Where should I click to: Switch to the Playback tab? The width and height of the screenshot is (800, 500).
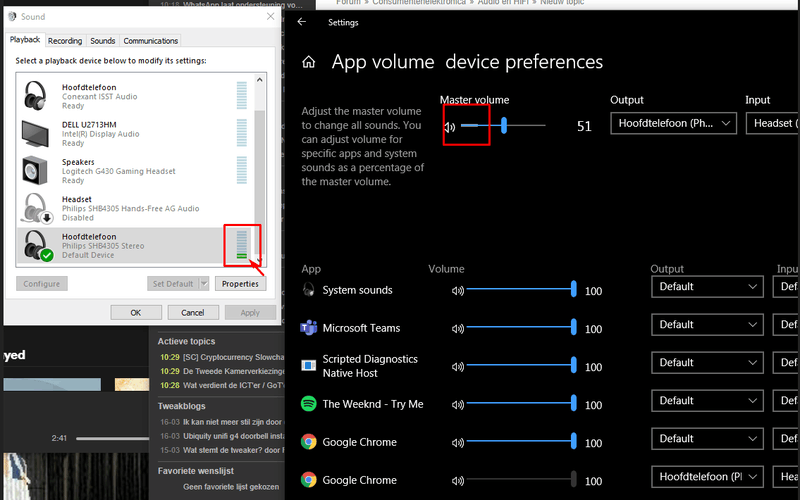[x=24, y=40]
